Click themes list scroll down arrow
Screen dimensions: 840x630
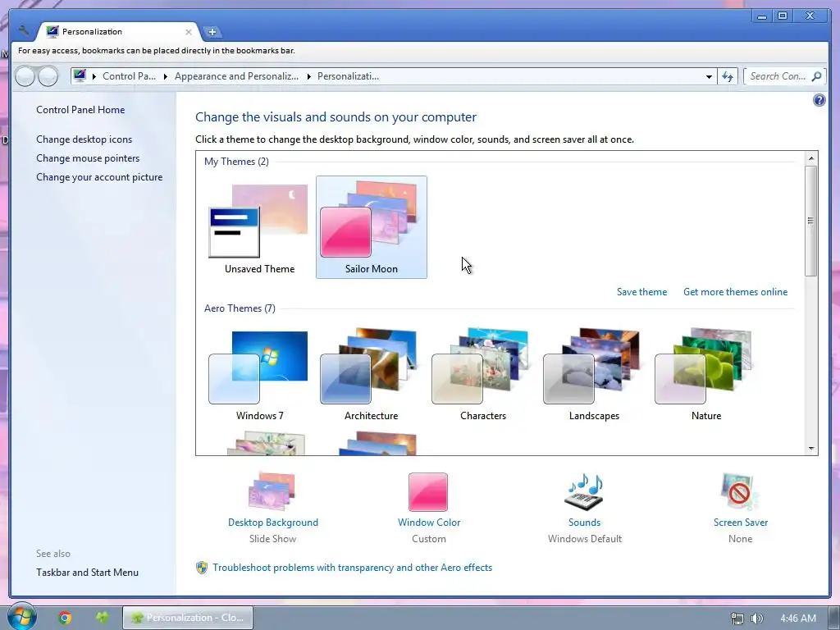(811, 449)
